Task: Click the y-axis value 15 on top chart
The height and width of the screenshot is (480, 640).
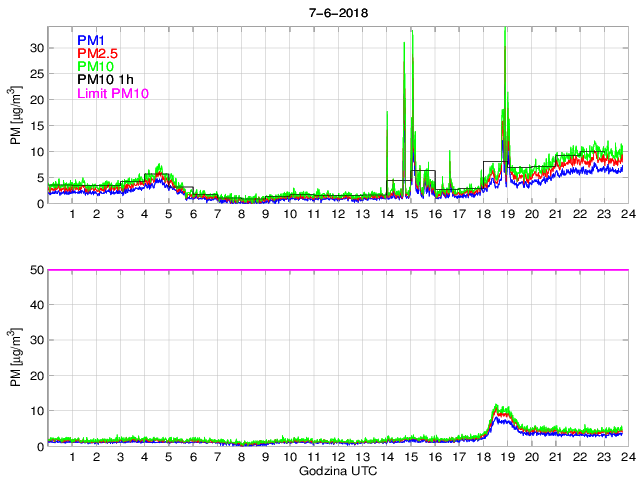Action: (37, 126)
